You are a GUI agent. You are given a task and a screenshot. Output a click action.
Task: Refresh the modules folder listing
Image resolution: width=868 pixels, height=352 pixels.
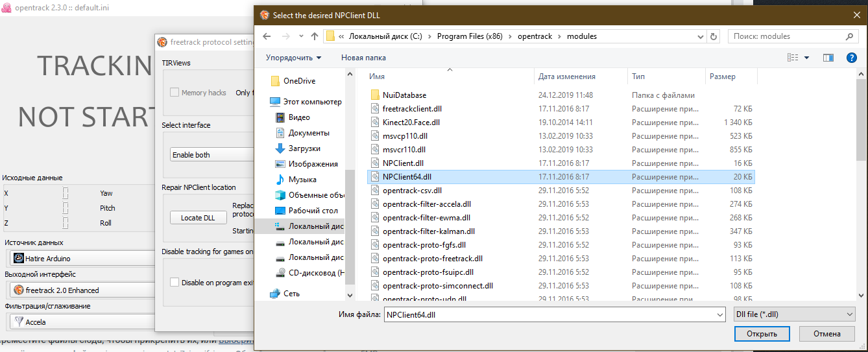[714, 36]
